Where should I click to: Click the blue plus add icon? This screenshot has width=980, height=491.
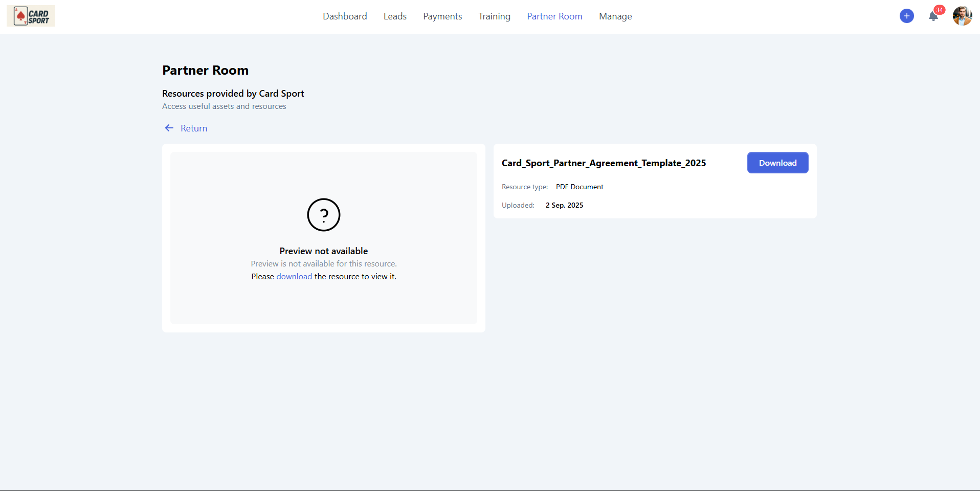click(906, 16)
